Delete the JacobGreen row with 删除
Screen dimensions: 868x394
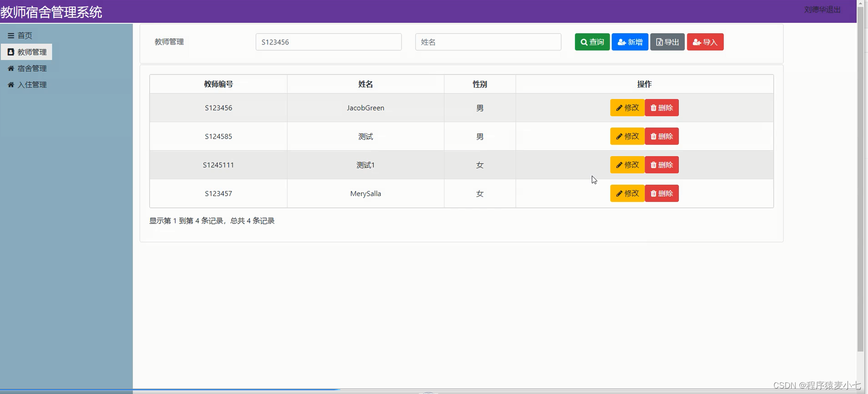tap(662, 108)
